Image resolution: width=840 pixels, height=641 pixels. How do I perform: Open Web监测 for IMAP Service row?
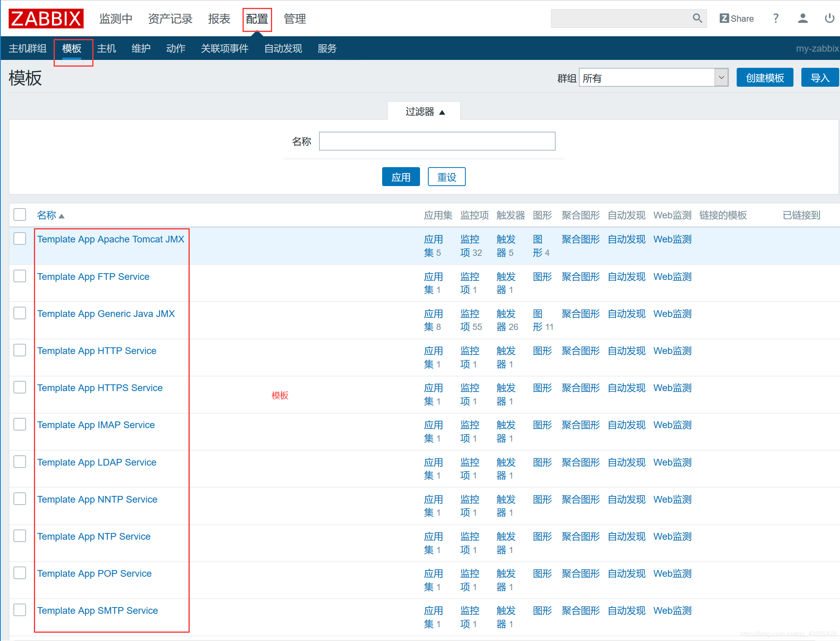click(x=672, y=425)
